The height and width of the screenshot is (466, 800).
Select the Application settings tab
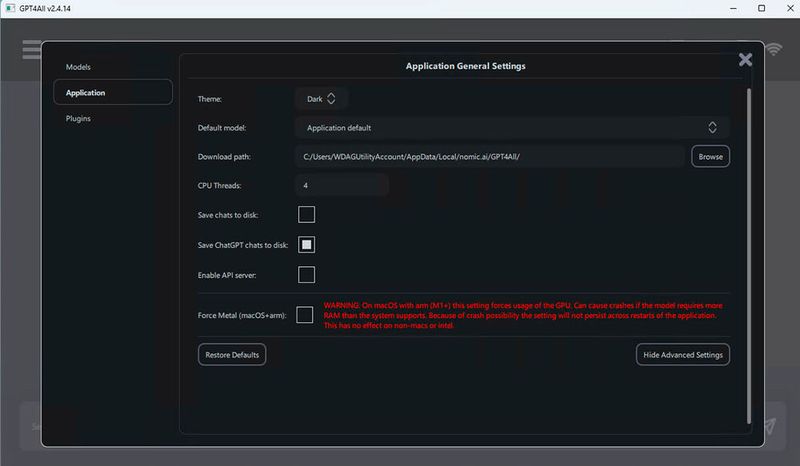point(113,92)
